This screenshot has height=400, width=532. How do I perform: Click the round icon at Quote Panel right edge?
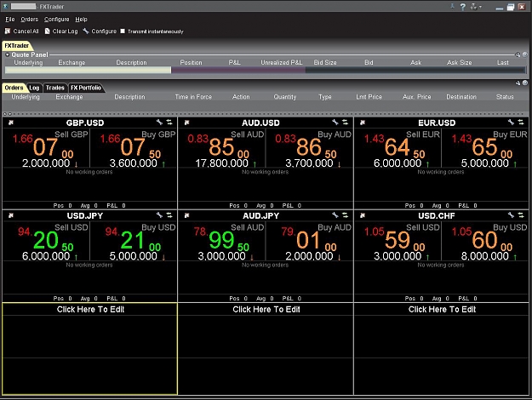(x=525, y=54)
